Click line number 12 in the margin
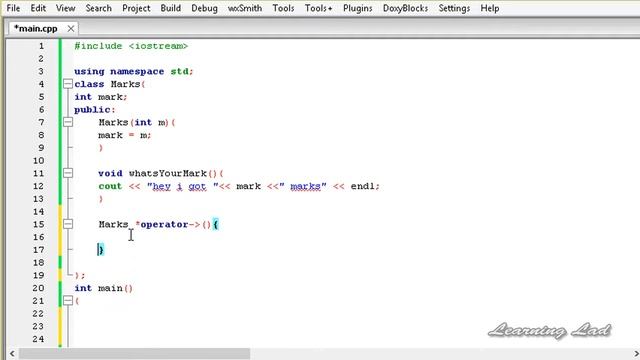Screen dimensions: 640x360 click(38, 186)
